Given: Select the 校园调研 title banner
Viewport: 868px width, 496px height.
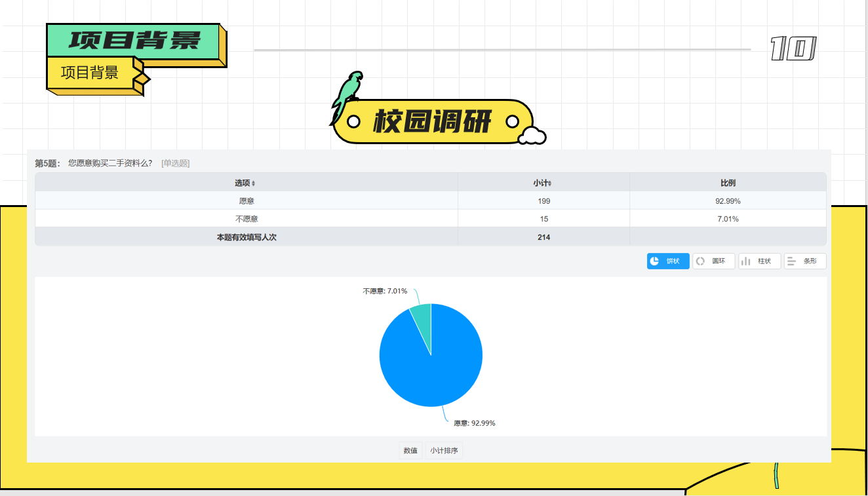Looking at the screenshot, I should pyautogui.click(x=431, y=122).
